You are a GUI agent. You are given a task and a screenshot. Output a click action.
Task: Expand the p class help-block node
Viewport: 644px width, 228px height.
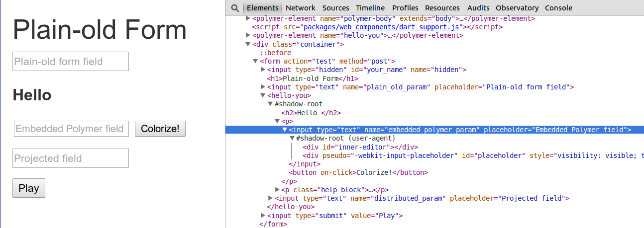[278, 190]
